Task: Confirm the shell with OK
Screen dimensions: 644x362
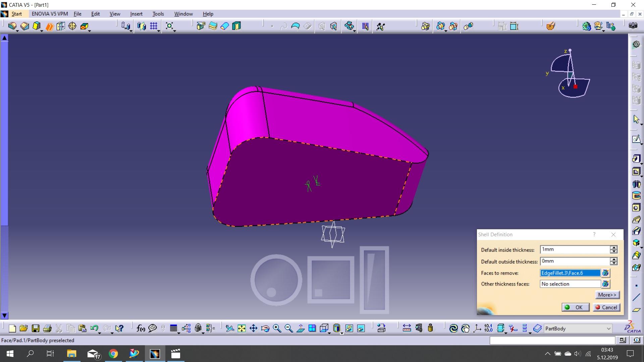Action: (576, 307)
